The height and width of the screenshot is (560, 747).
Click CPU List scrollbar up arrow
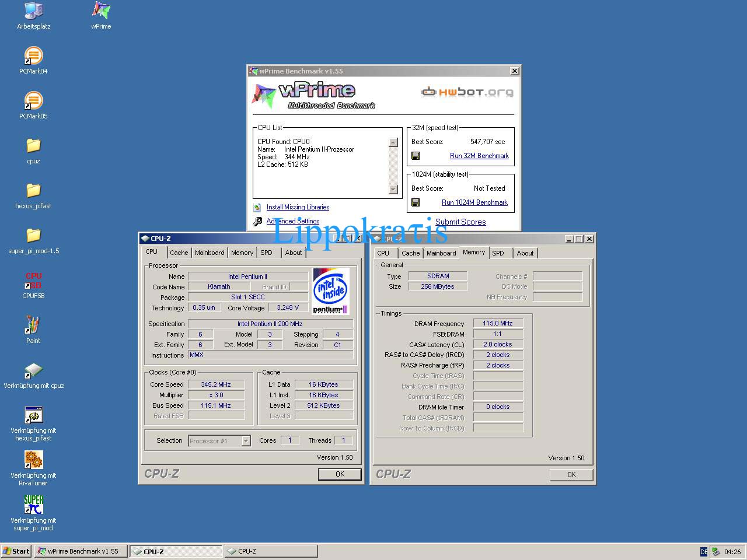click(393, 142)
